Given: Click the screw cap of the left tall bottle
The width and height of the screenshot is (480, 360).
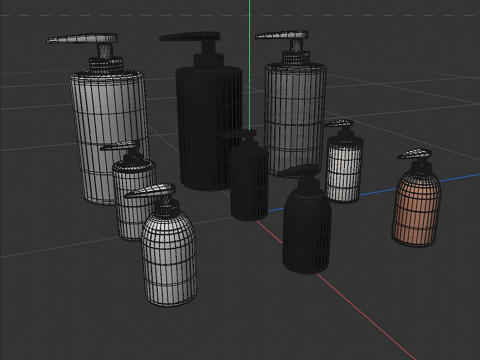Looking at the screenshot, I should click(106, 65).
